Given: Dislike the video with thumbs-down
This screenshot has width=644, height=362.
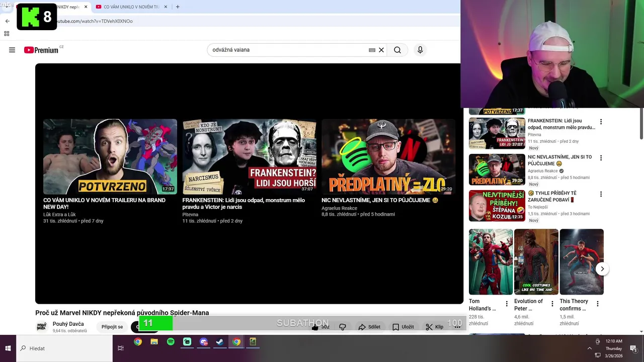Looking at the screenshot, I should point(343,327).
